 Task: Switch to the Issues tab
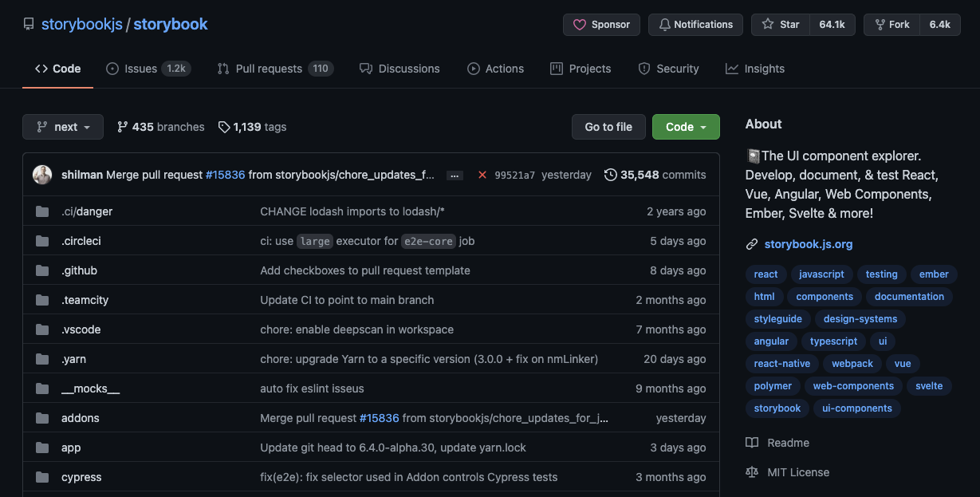[148, 69]
